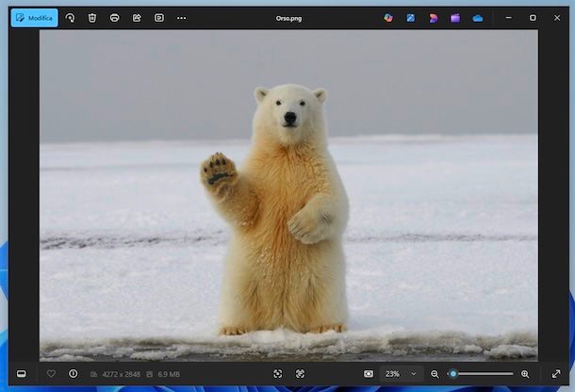The width and height of the screenshot is (575, 392).
Task: Close the Photos window
Action: tap(557, 18)
